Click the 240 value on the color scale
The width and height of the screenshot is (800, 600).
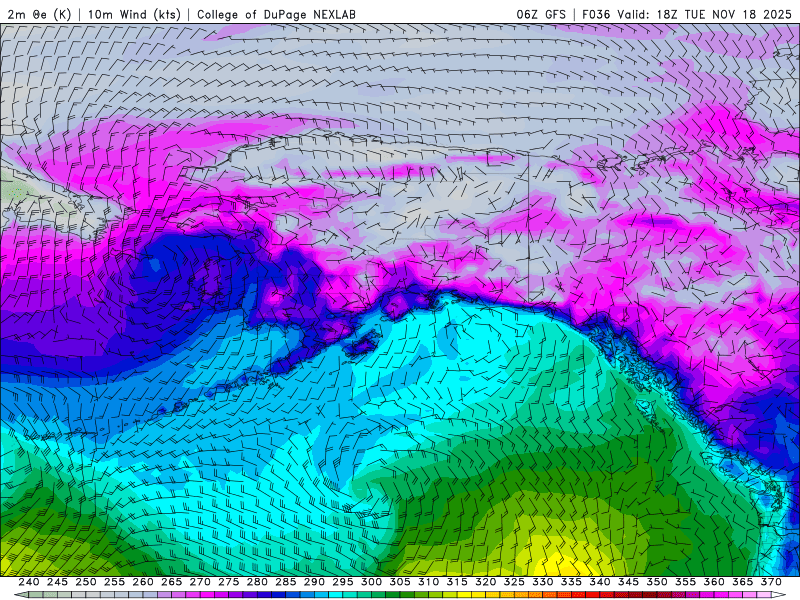[29, 582]
